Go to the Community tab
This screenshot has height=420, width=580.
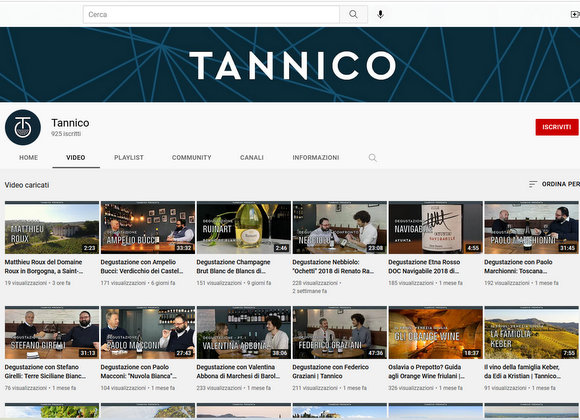[x=192, y=158]
